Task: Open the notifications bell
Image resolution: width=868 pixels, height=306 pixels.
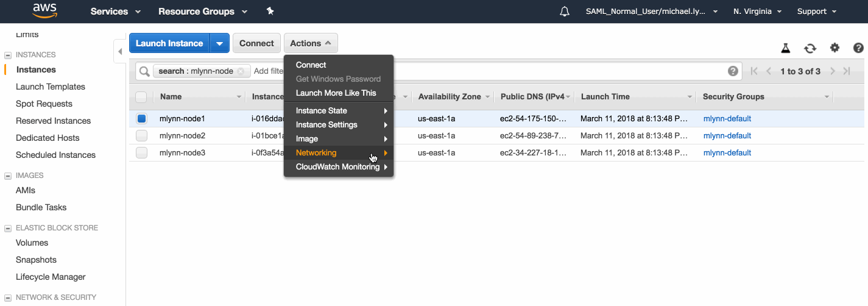Action: 564,12
